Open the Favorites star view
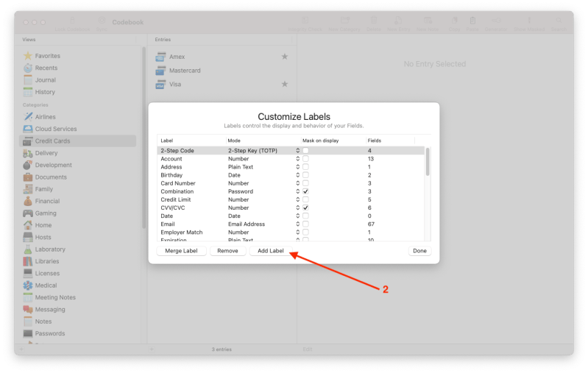588x373 pixels. [28, 56]
